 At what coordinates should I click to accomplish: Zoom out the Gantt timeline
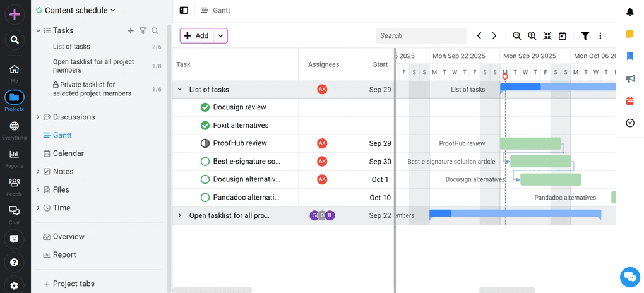click(517, 36)
